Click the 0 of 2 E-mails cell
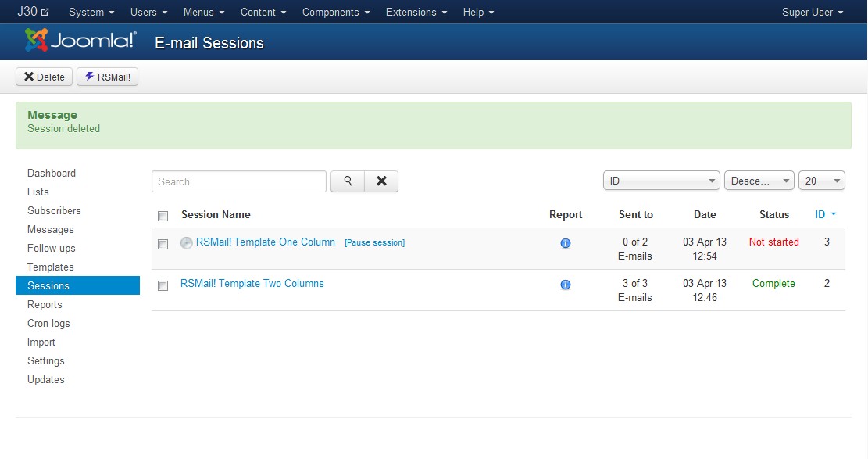This screenshot has height=459, width=868. pyautogui.click(x=635, y=249)
